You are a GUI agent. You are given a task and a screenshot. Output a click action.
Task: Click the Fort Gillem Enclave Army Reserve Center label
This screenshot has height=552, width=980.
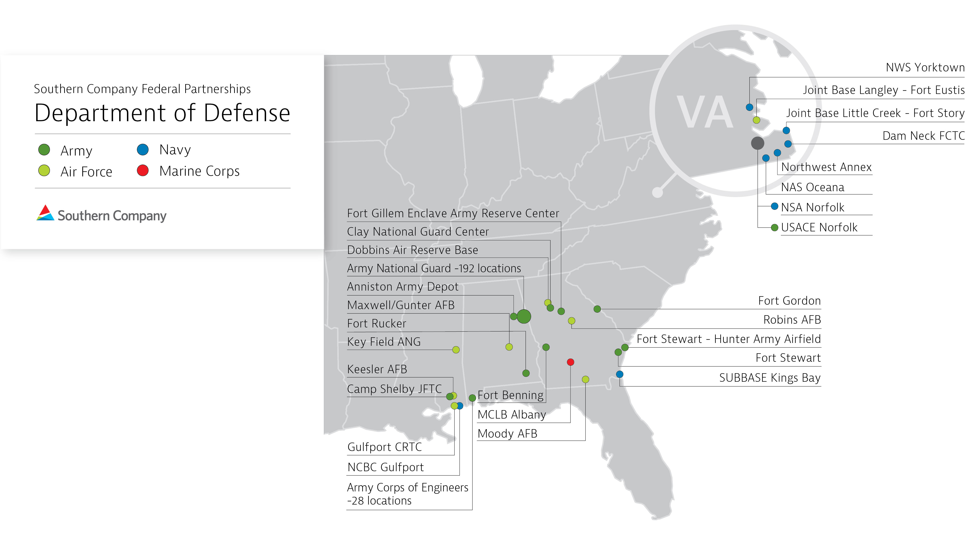pyautogui.click(x=453, y=214)
